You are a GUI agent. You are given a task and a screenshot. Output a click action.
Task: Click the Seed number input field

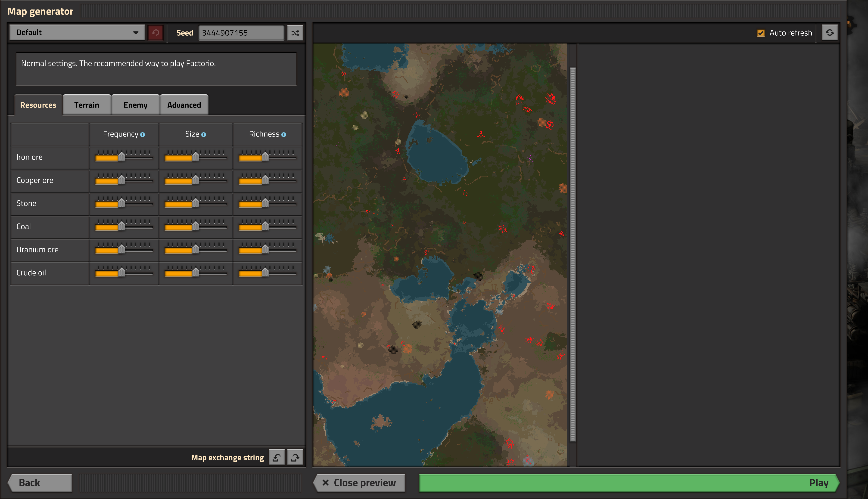(241, 33)
